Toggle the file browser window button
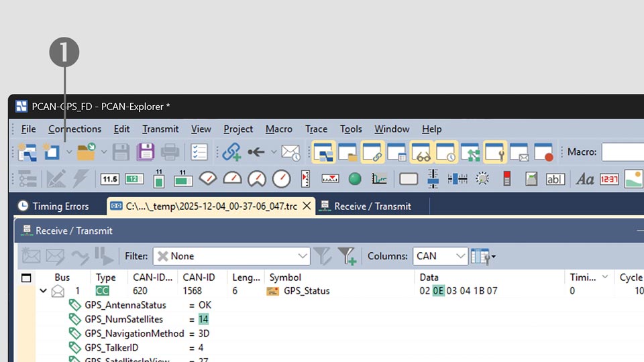This screenshot has height=362, width=644. pos(347,152)
